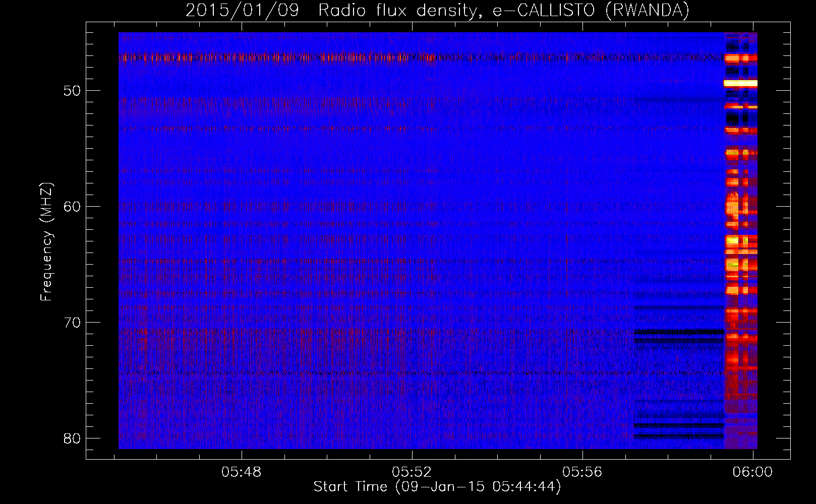Screen dimensions: 816x504
Task: Click the plot title 'Radio flux density, e-CALLISTO (RWANDA)'
Action: tap(504, 10)
